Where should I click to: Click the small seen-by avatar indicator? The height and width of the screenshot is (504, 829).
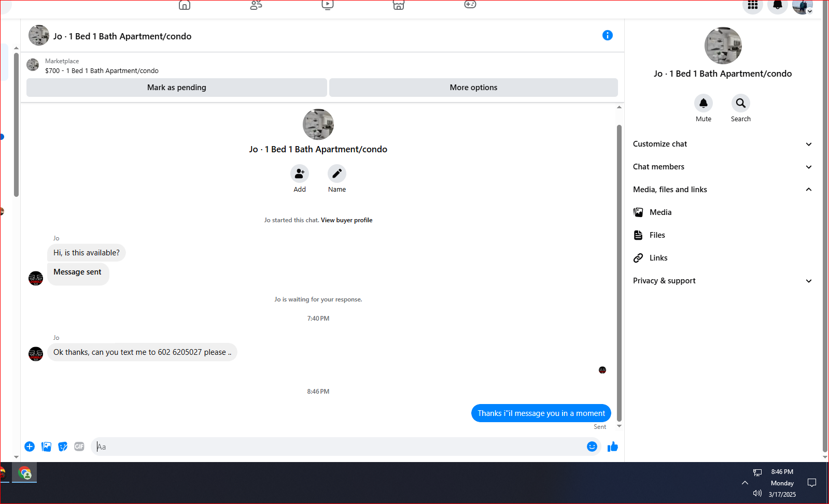pos(602,370)
